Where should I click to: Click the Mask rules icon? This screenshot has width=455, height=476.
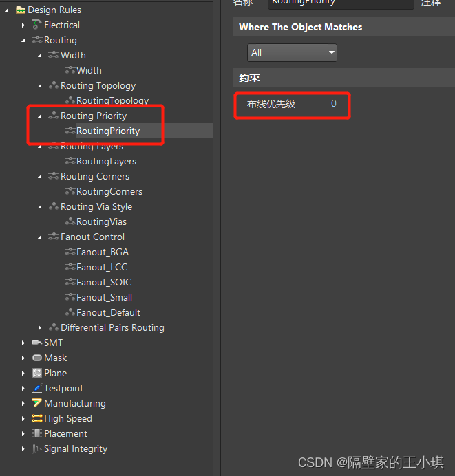click(x=36, y=358)
